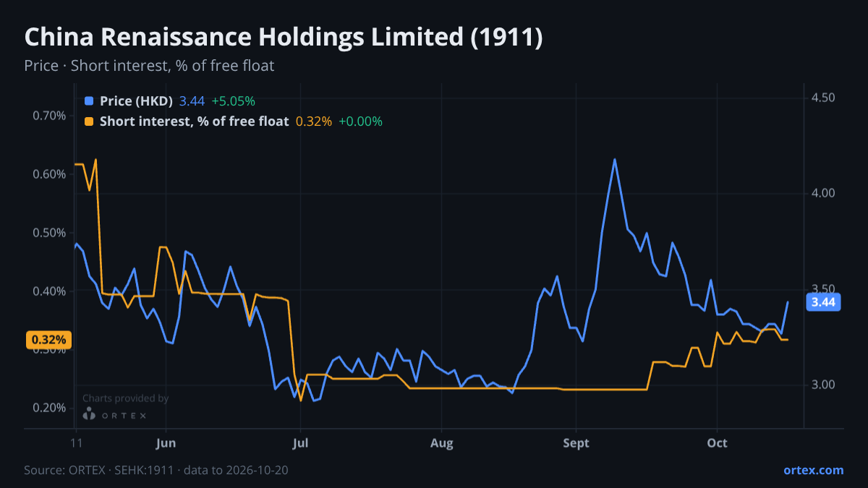
Task: Select the Price (HKD) legend label
Action: (136, 101)
